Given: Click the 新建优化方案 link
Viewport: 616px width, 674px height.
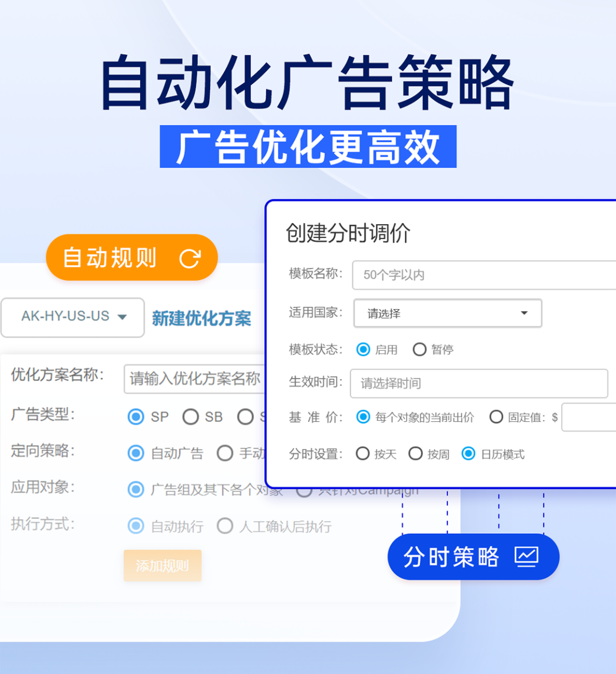Looking at the screenshot, I should click(201, 319).
